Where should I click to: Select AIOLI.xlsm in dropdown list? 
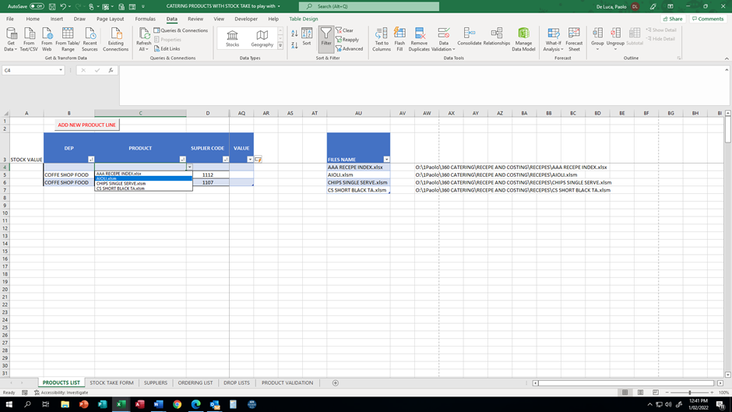click(143, 178)
